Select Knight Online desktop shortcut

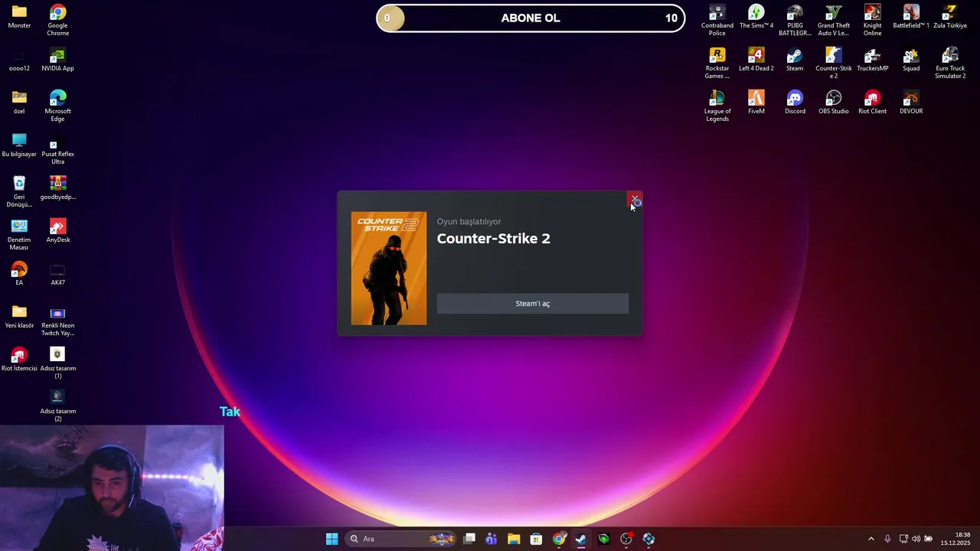[872, 20]
